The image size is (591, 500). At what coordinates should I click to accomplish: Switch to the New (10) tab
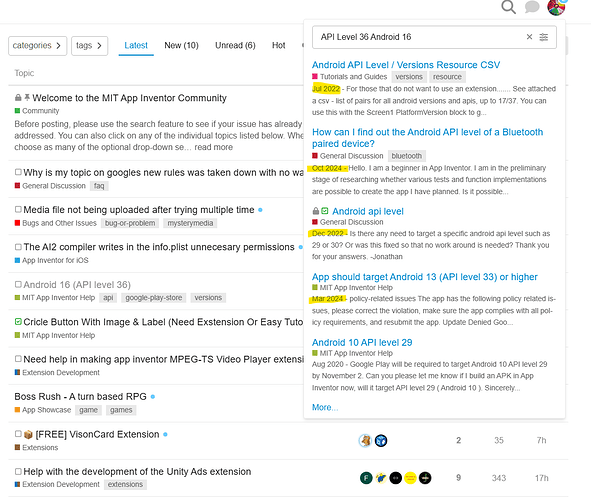pos(181,46)
